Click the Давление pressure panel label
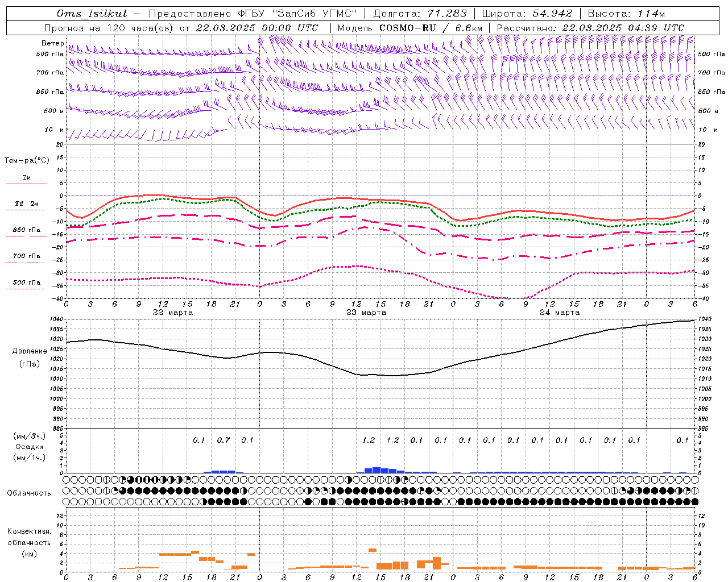728x582 pixels. click(30, 351)
